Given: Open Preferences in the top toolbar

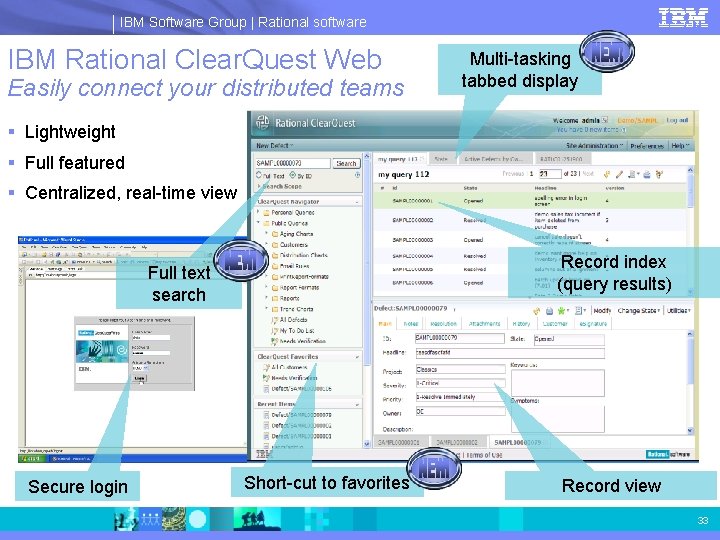Looking at the screenshot, I should pyautogui.click(x=647, y=146).
